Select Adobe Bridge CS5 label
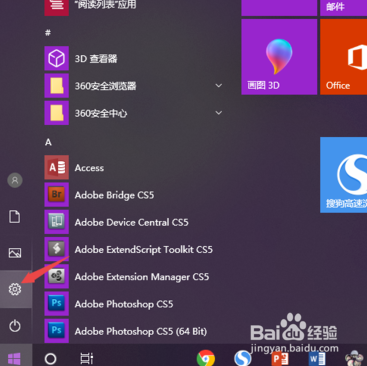The height and width of the screenshot is (366, 367). tap(114, 195)
